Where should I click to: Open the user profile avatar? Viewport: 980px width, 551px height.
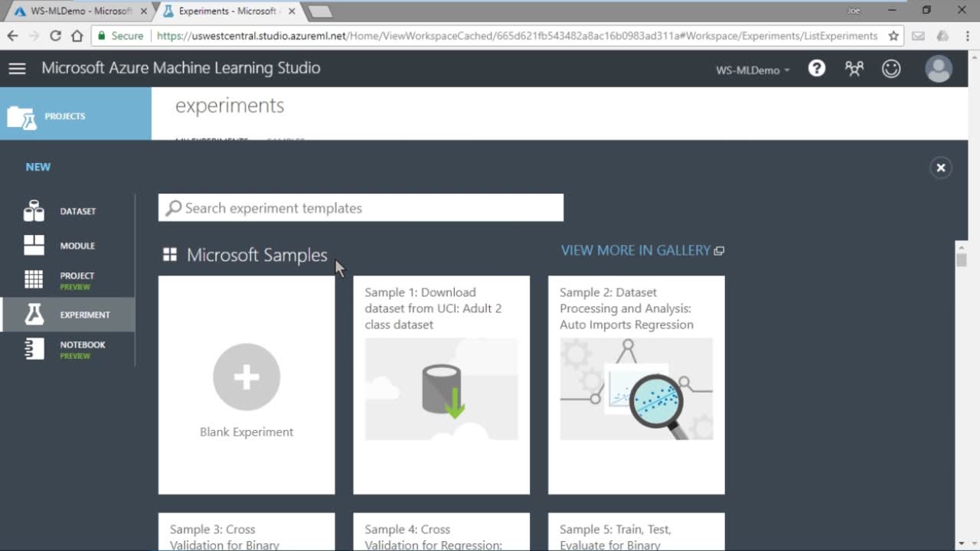tap(938, 69)
